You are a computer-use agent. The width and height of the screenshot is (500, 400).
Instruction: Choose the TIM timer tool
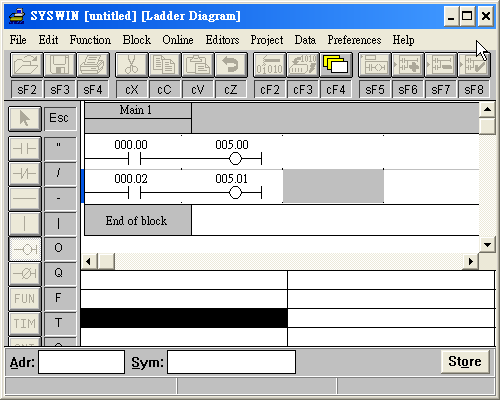tap(25, 324)
